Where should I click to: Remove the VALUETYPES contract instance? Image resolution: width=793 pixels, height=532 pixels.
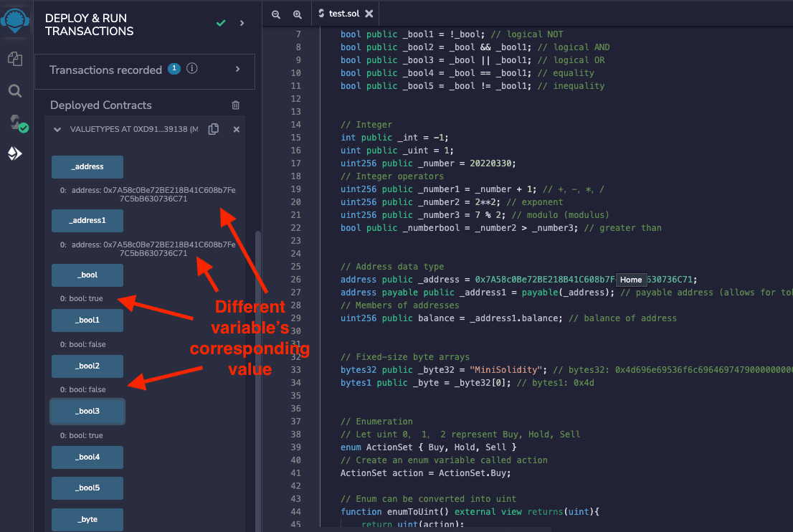coord(236,129)
